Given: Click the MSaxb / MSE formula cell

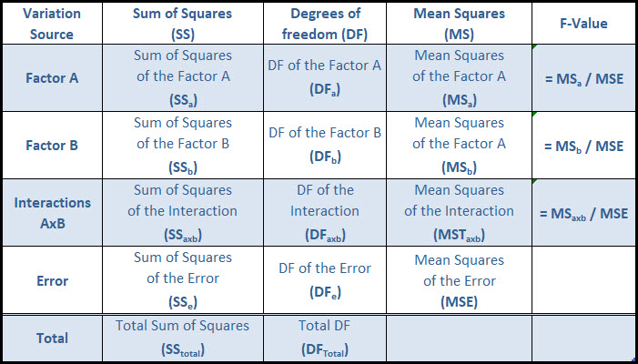Looking at the screenshot, I should tap(583, 213).
